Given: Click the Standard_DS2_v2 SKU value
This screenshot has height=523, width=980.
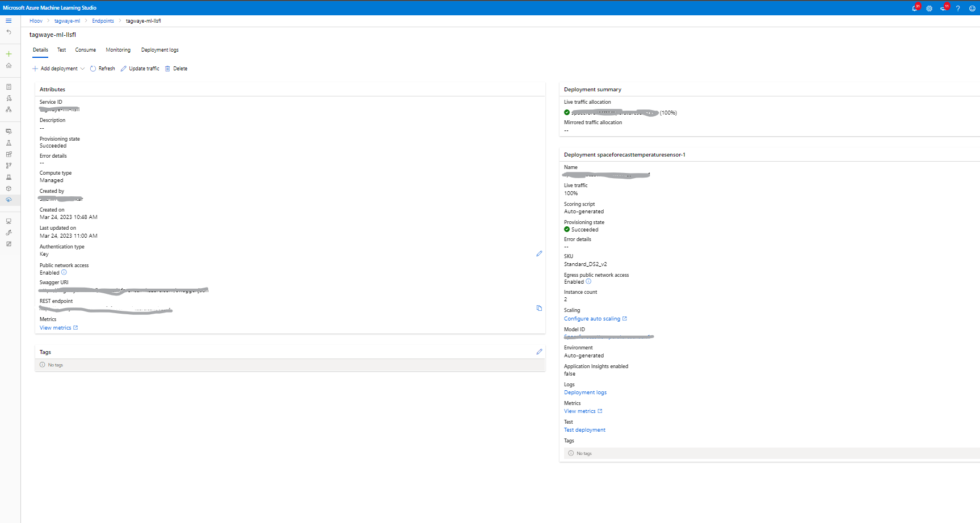Looking at the screenshot, I should click(x=585, y=264).
